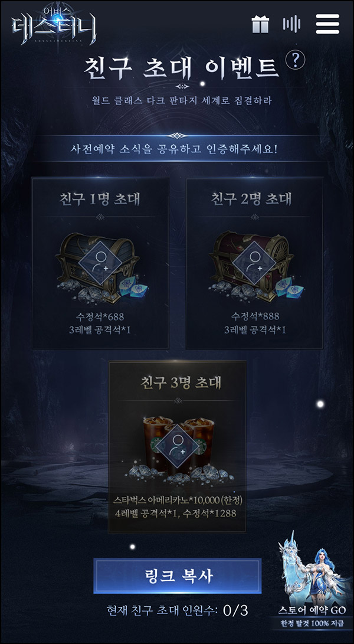Click the 링크 복사 button

(178, 576)
